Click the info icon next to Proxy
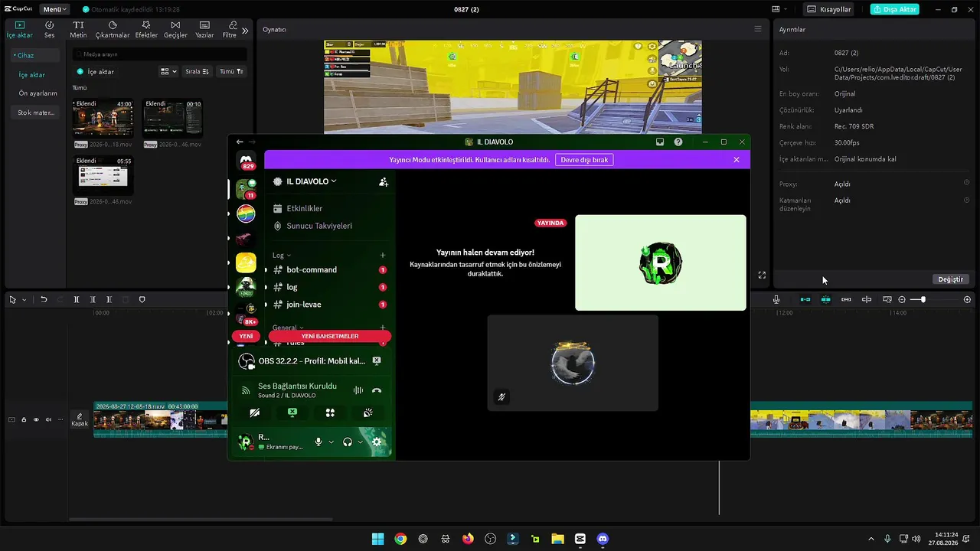 (966, 183)
